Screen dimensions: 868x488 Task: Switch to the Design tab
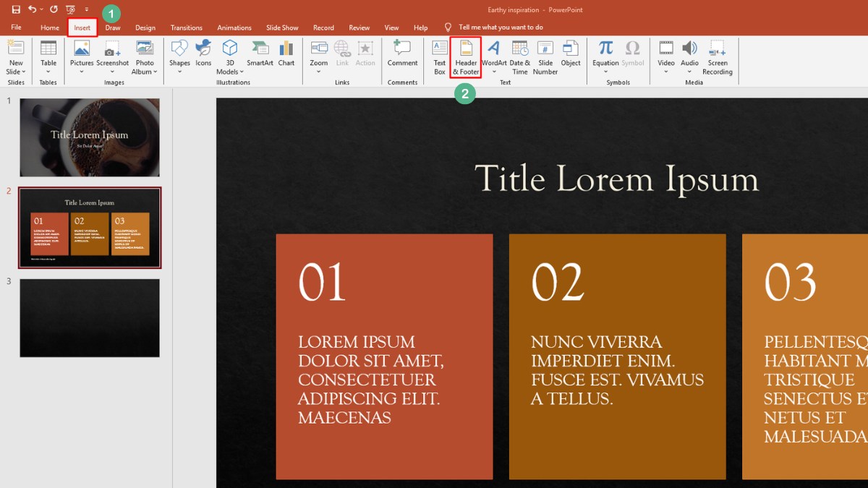(x=145, y=27)
